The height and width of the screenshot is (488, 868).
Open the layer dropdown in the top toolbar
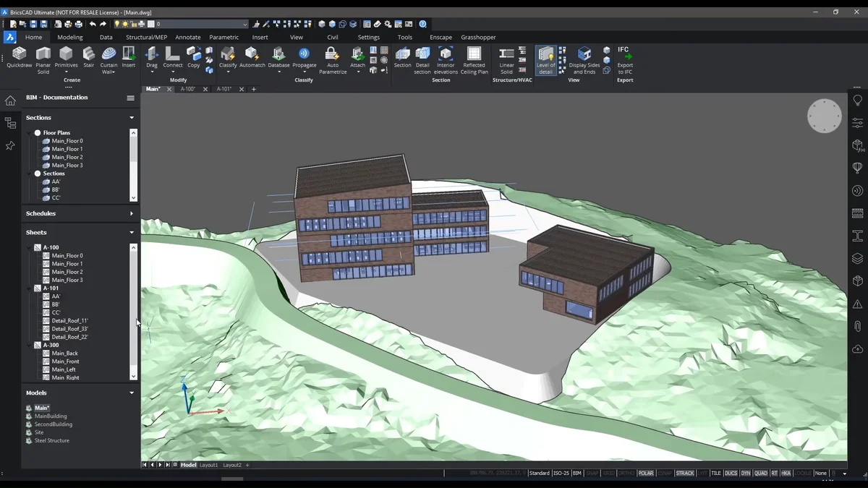(245, 25)
